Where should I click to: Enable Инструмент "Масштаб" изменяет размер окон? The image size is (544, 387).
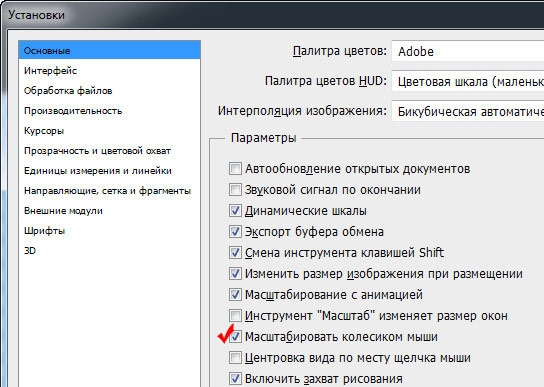235,316
